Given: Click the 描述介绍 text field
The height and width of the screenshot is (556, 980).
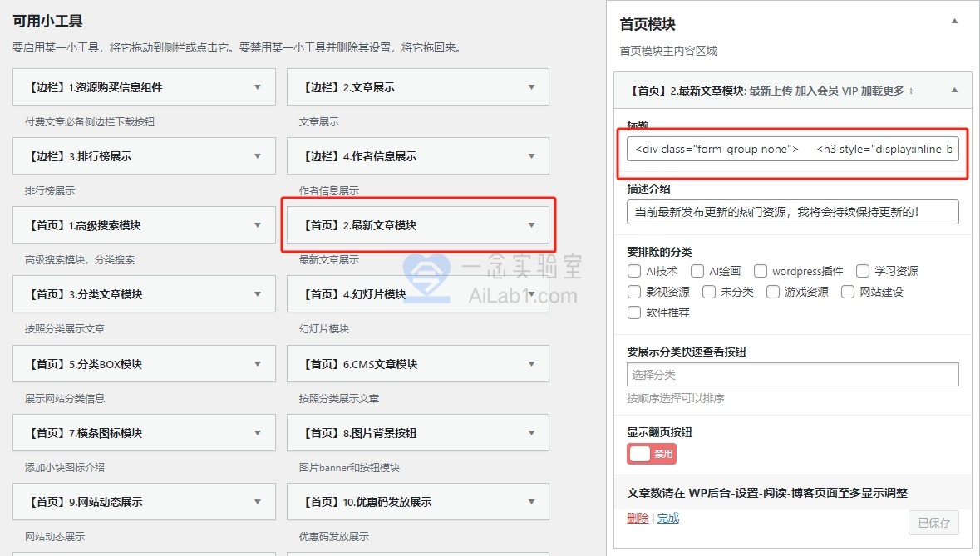Looking at the screenshot, I should [792, 213].
